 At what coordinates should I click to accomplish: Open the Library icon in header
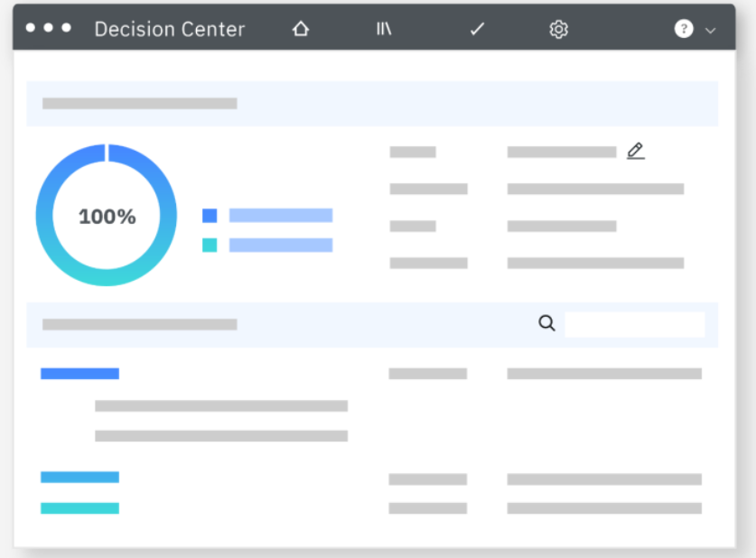click(x=384, y=29)
